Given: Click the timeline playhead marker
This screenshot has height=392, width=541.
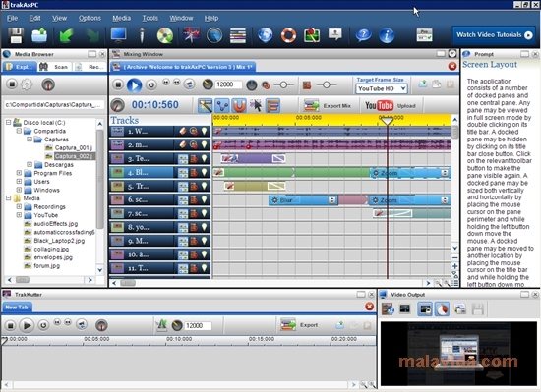Looking at the screenshot, I should point(388,120).
